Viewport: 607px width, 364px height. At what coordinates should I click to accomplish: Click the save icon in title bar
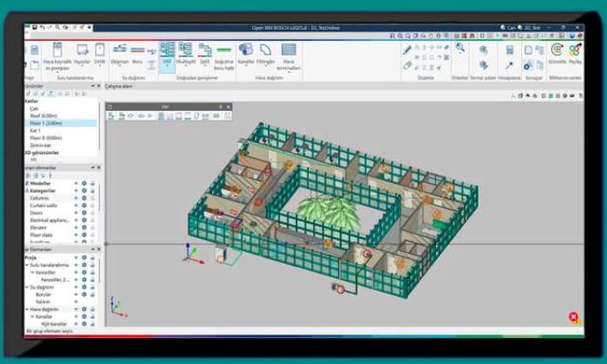35,28
